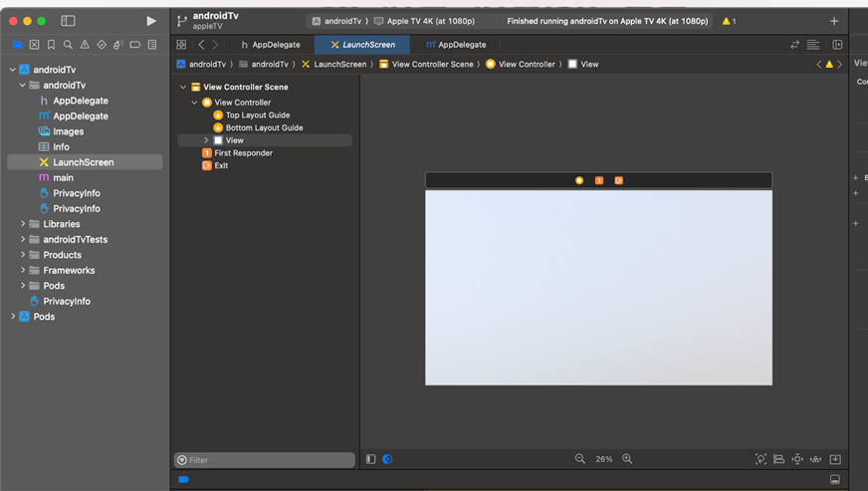Zoom in the canvas

[627, 459]
